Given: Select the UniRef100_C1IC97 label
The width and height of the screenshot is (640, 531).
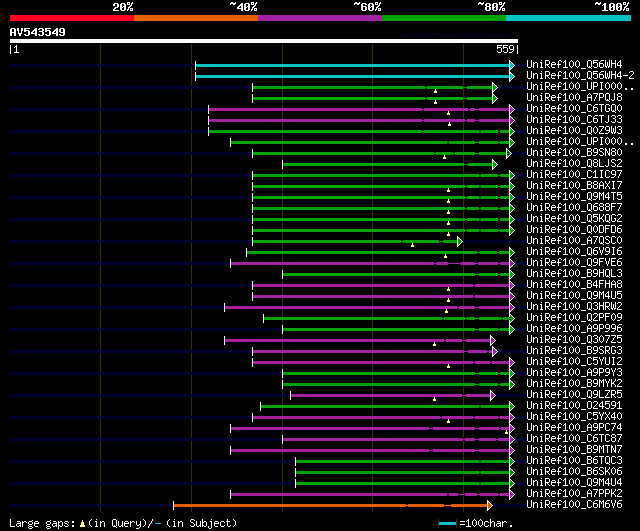Looking at the screenshot, I should (x=574, y=175).
